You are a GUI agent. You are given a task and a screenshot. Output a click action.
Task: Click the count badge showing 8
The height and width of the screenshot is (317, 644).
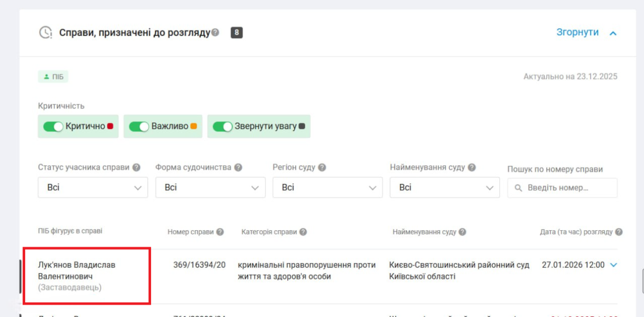pyautogui.click(x=237, y=32)
